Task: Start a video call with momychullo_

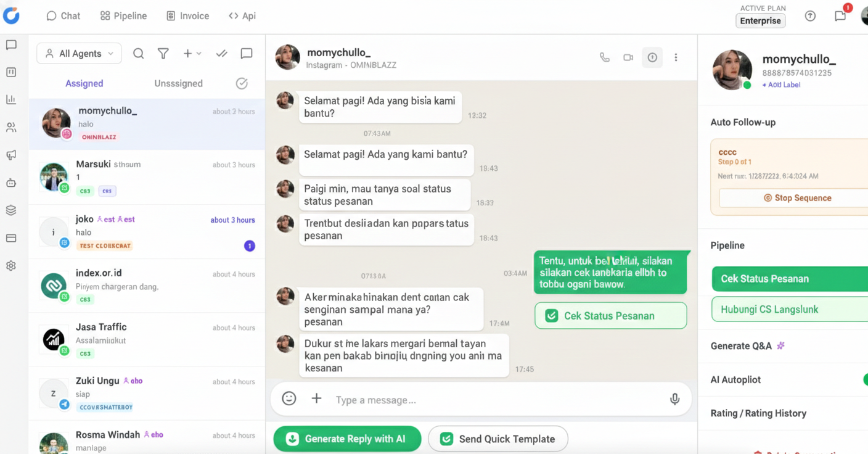Action: pyautogui.click(x=628, y=57)
